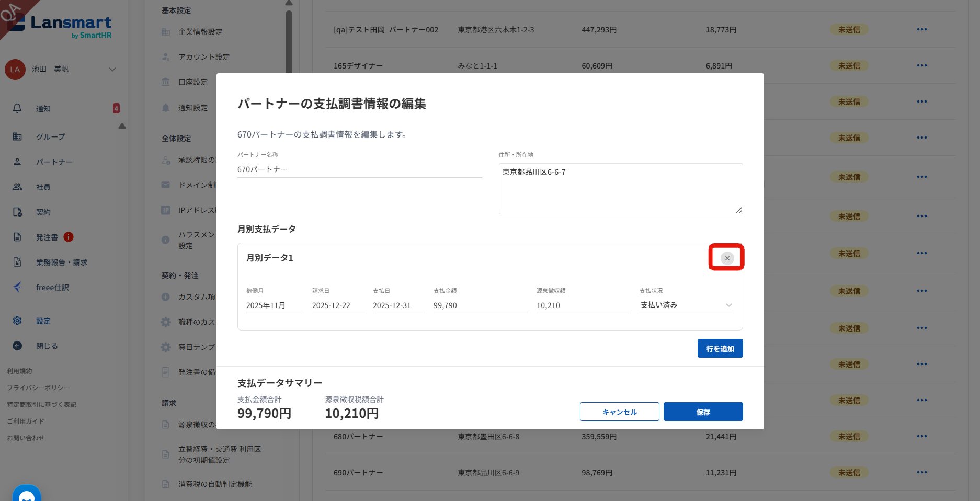Viewport: 980px width, 501px height.
Task: Open 業務報告・請求 in the sidebar
Action: point(61,262)
